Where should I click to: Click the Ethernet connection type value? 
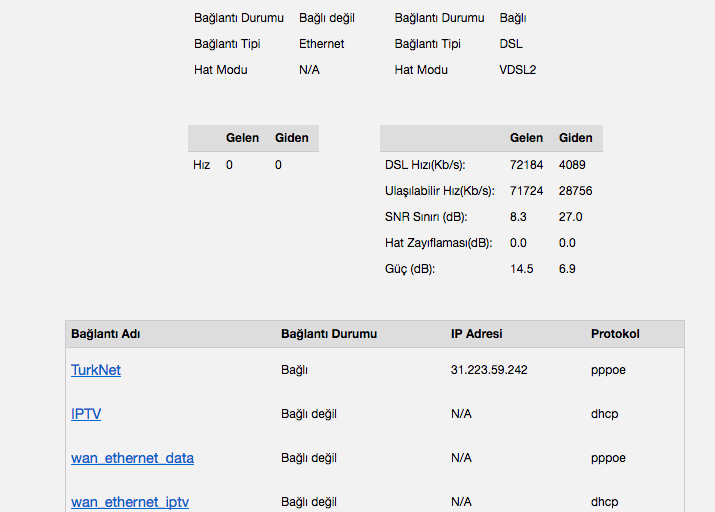click(321, 44)
